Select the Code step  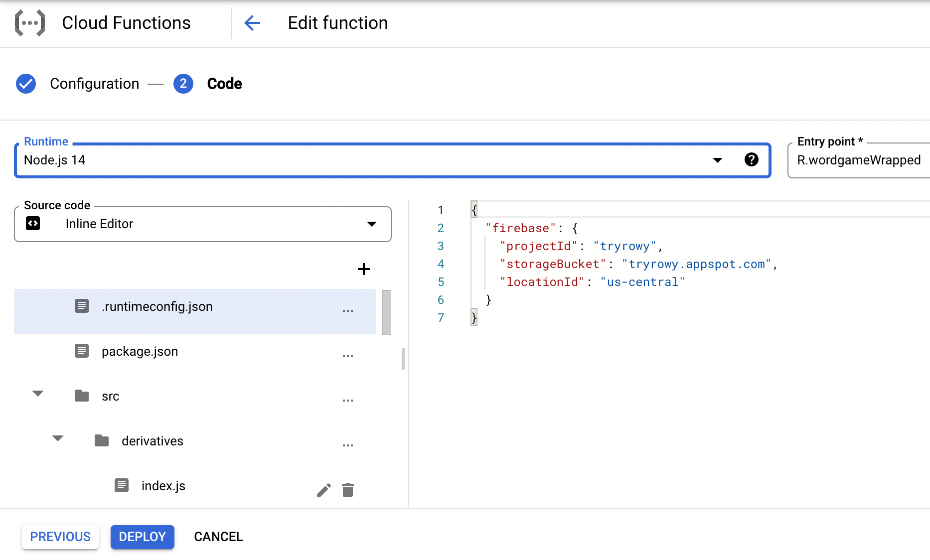pyautogui.click(x=224, y=84)
